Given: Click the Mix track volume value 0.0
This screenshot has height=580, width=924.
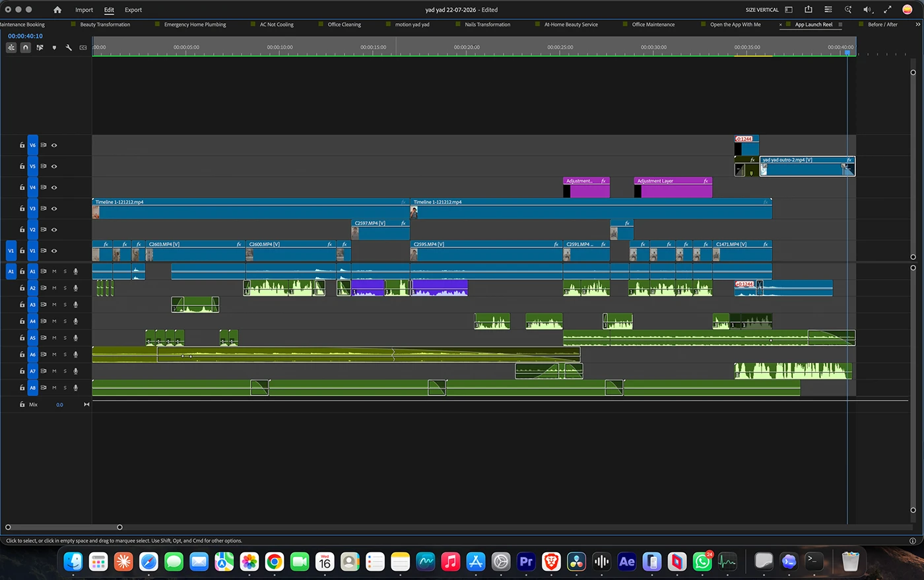Looking at the screenshot, I should coord(59,404).
